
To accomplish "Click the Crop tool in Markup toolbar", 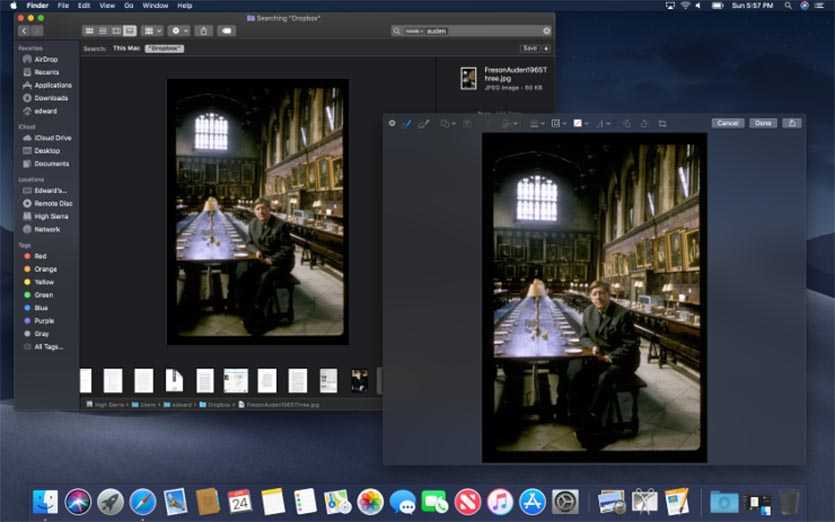I will (x=662, y=123).
